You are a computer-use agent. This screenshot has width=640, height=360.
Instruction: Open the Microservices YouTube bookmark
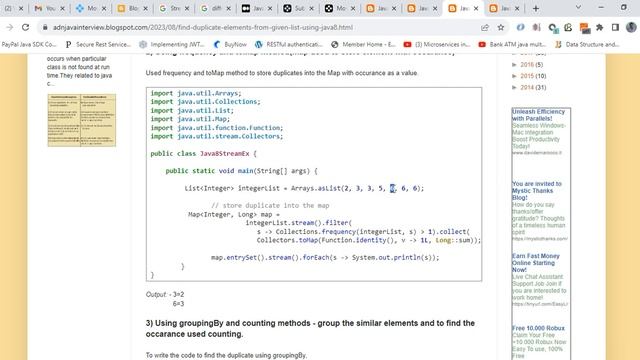click(x=437, y=44)
